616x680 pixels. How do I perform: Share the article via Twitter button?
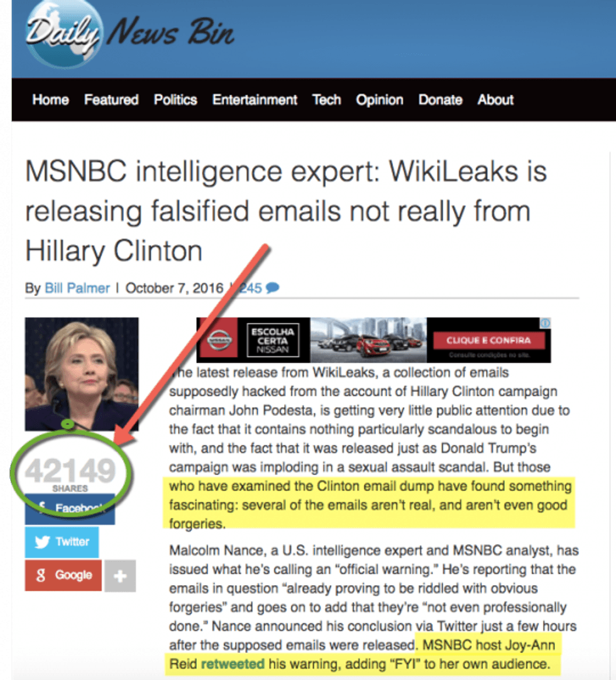click(x=62, y=542)
